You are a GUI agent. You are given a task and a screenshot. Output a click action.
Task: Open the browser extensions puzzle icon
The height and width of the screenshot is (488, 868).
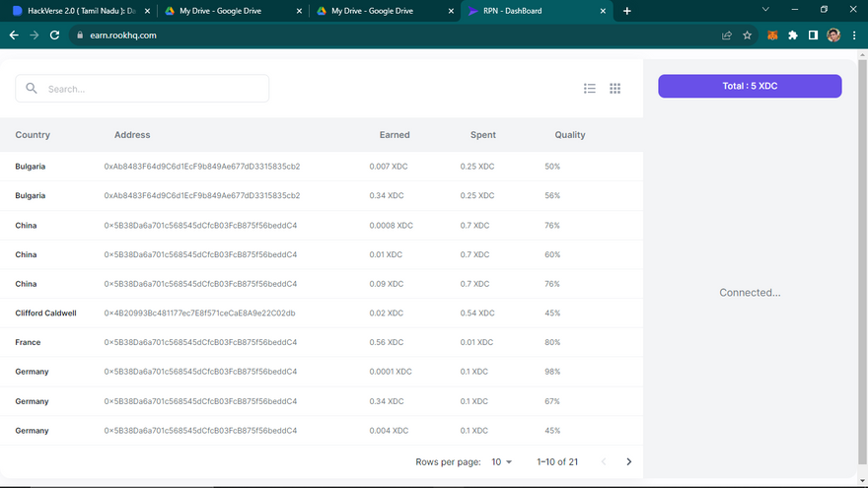[x=793, y=35]
